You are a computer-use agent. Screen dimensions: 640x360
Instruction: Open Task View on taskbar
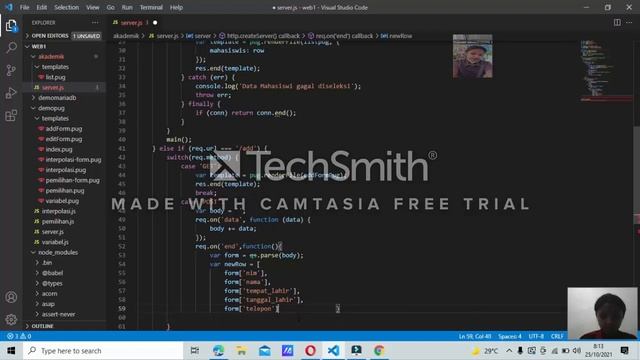pos(195,351)
